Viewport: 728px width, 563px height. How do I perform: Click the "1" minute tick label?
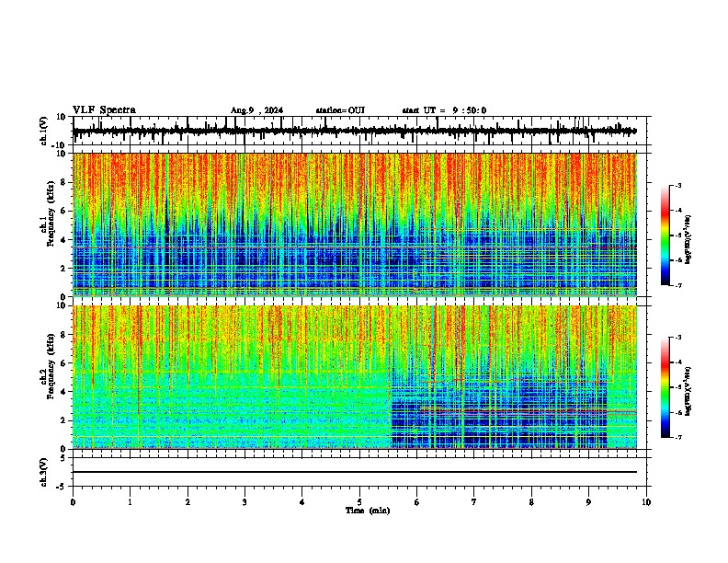pyautogui.click(x=130, y=502)
